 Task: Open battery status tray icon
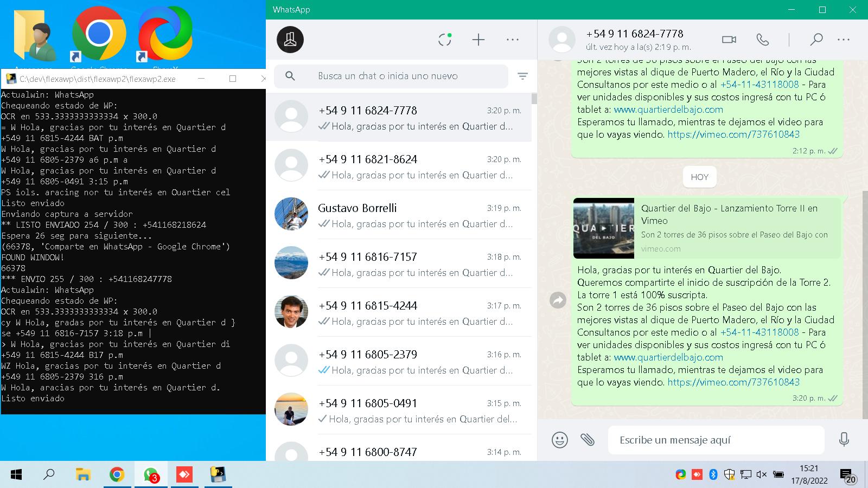coord(778,474)
